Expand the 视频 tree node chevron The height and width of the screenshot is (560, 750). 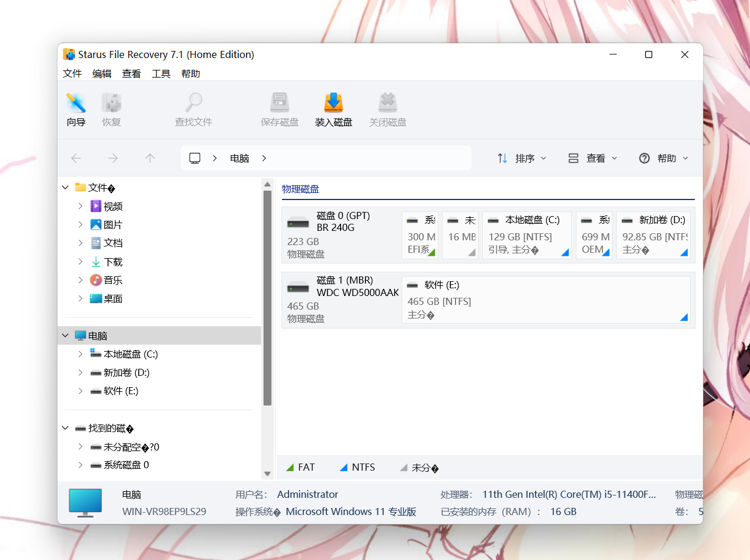point(80,206)
